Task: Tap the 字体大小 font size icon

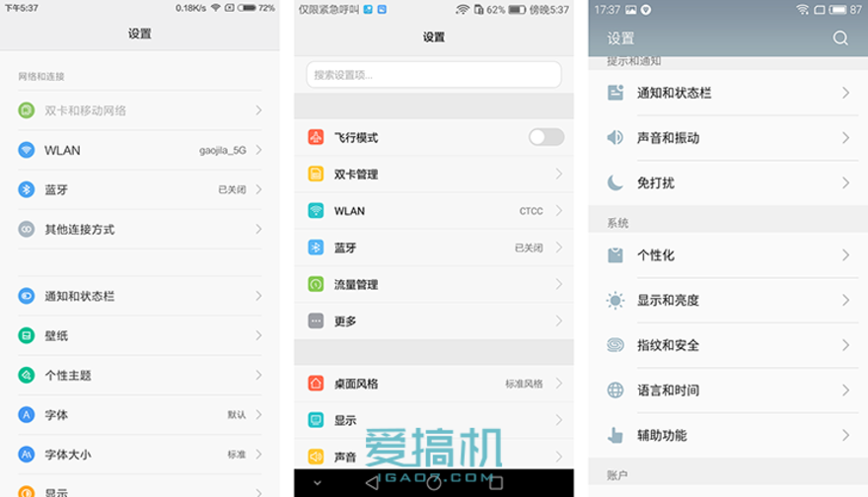Action: pyautogui.click(x=26, y=455)
